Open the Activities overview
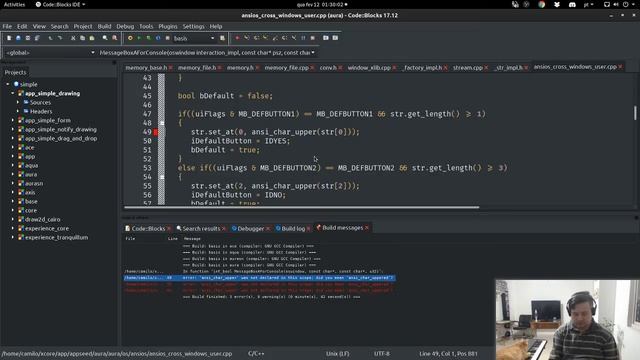 click(14, 4)
